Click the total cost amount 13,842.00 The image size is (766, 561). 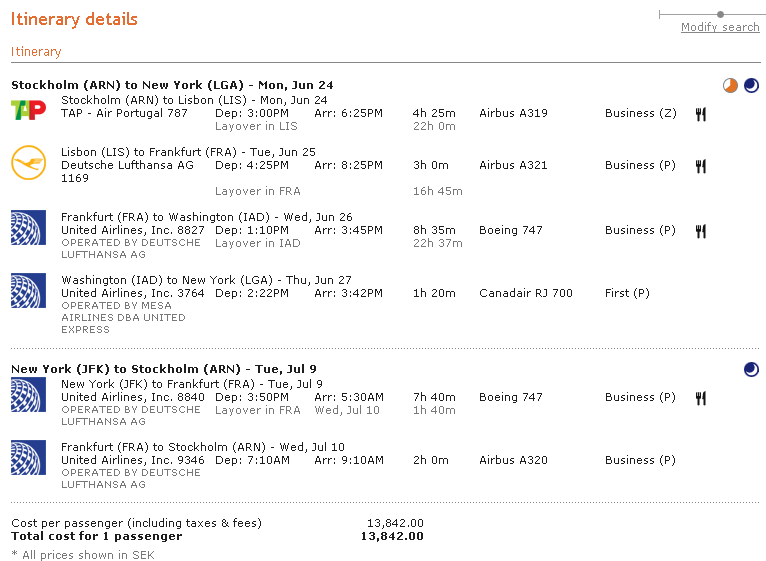click(391, 537)
